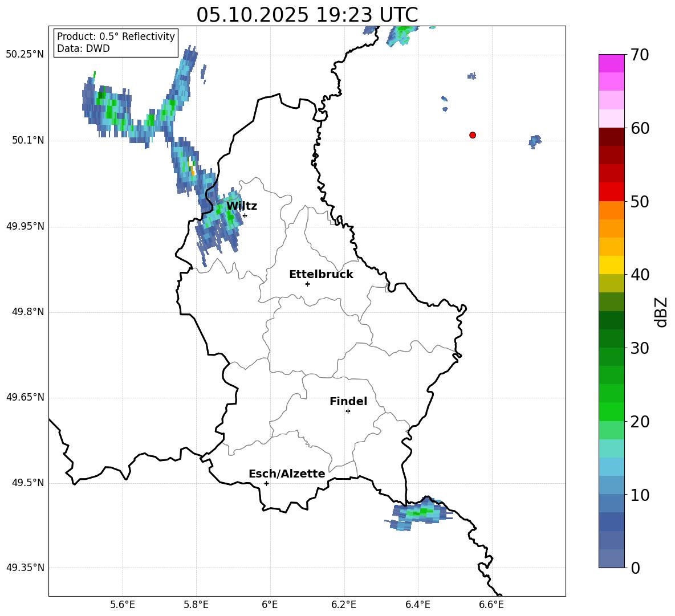Click the 05.10.2025 19:23 UTC title
Image resolution: width=675 pixels, height=616 pixels.
click(307, 15)
